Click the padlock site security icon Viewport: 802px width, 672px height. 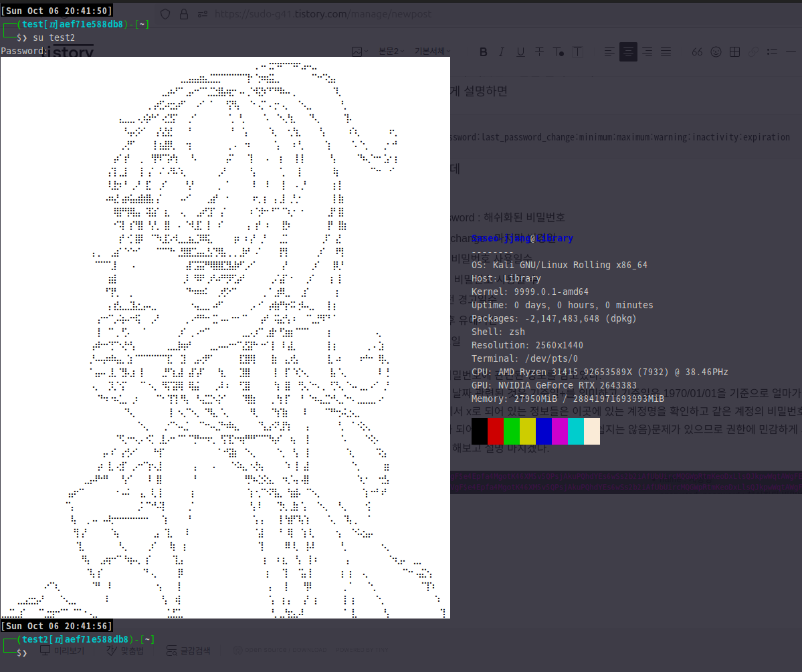click(184, 14)
